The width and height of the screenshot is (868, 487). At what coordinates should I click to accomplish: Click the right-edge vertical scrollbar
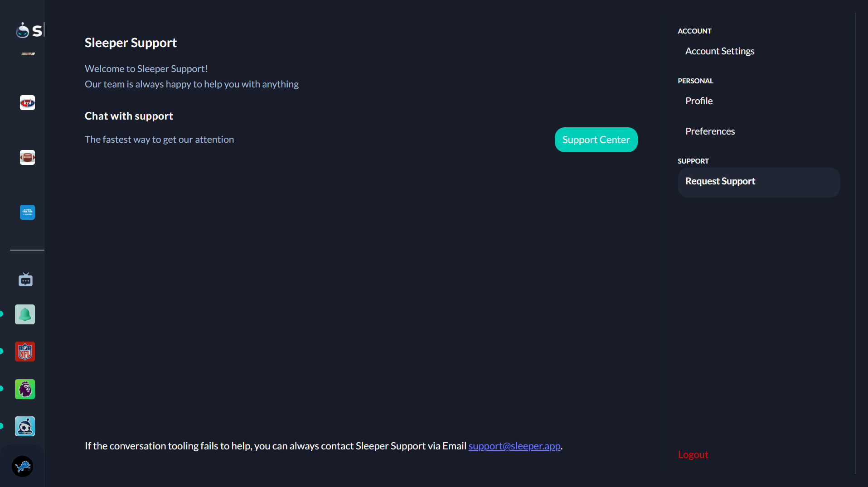coord(855,244)
